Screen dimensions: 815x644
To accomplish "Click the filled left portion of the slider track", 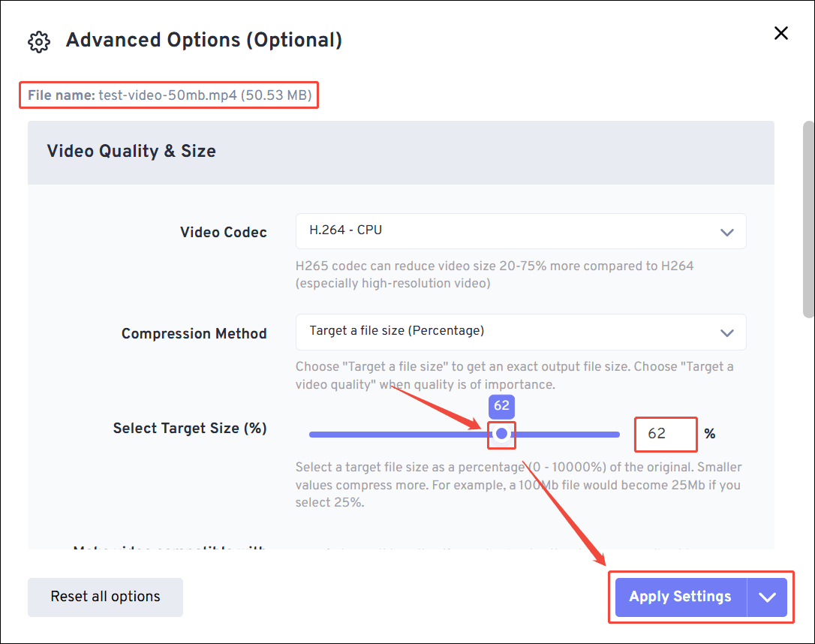I will 398,435.
